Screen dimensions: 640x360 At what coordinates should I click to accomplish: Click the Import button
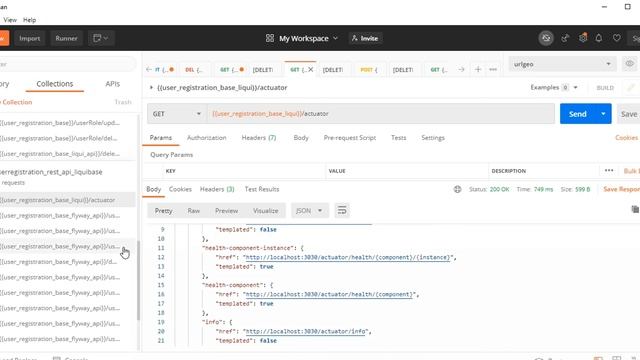pos(29,38)
